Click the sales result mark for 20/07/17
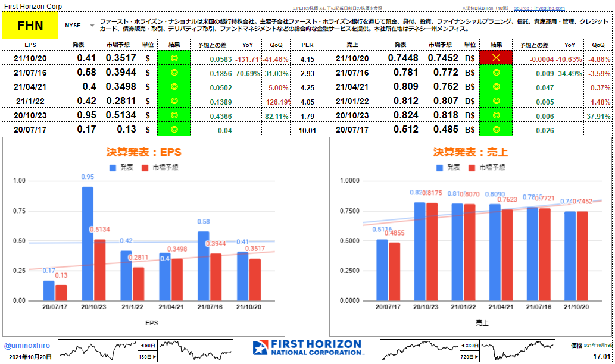 point(496,129)
